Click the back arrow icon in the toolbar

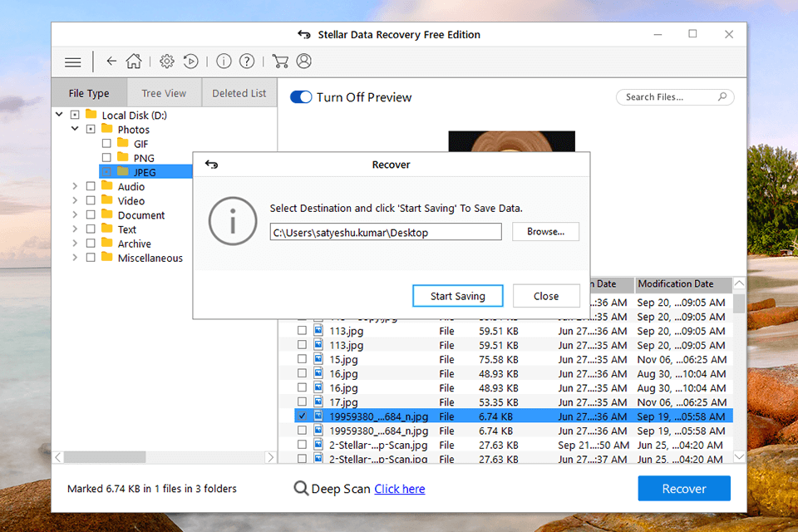[111, 62]
